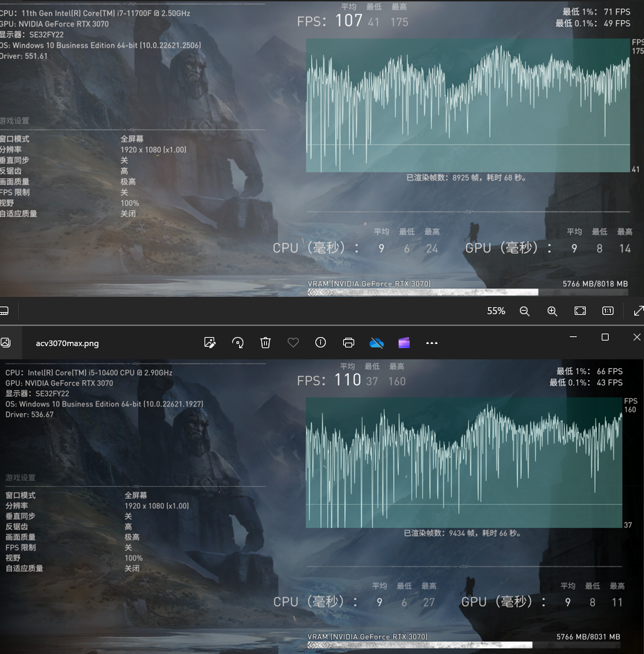Image resolution: width=644 pixels, height=654 pixels.
Task: Click the 8925 frames rendered text
Action: coord(467,178)
